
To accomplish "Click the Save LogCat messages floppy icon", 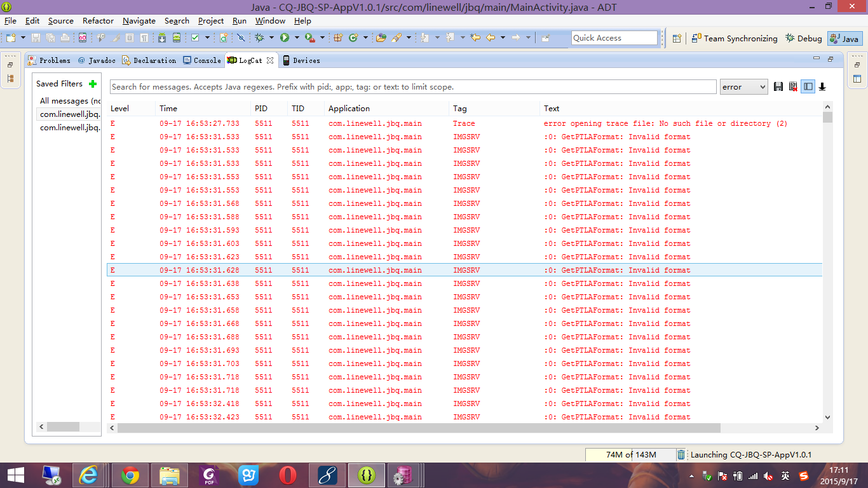I will 778,87.
